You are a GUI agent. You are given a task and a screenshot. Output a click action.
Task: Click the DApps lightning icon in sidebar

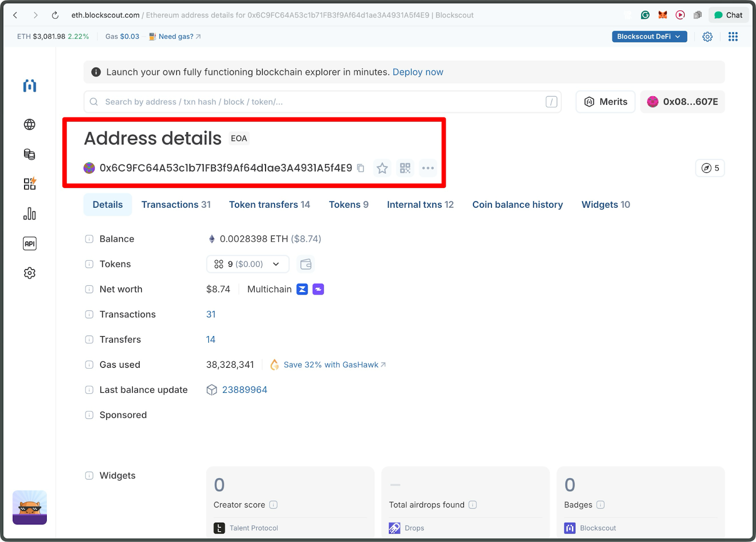29,184
